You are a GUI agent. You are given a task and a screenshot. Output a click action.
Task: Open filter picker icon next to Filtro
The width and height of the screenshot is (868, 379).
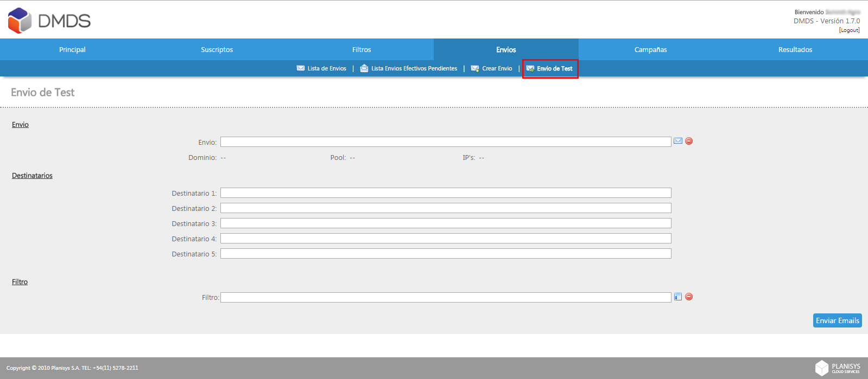[x=678, y=297]
